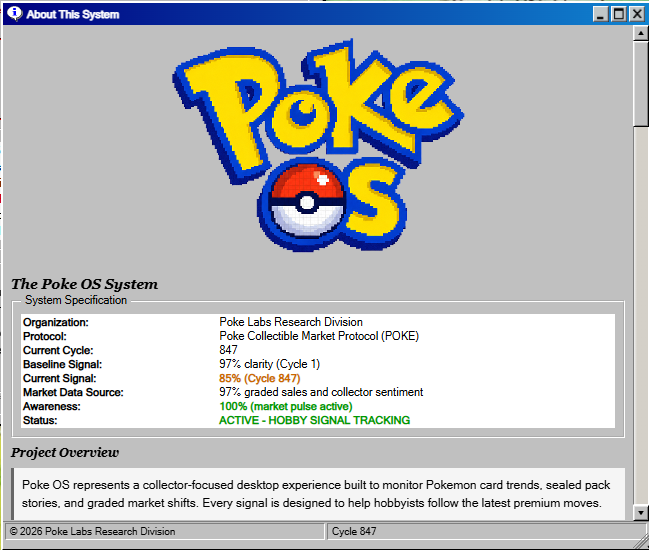The width and height of the screenshot is (649, 550).
Task: Click the 'Poke Labs Research Division' organization value
Action: pyautogui.click(x=291, y=322)
